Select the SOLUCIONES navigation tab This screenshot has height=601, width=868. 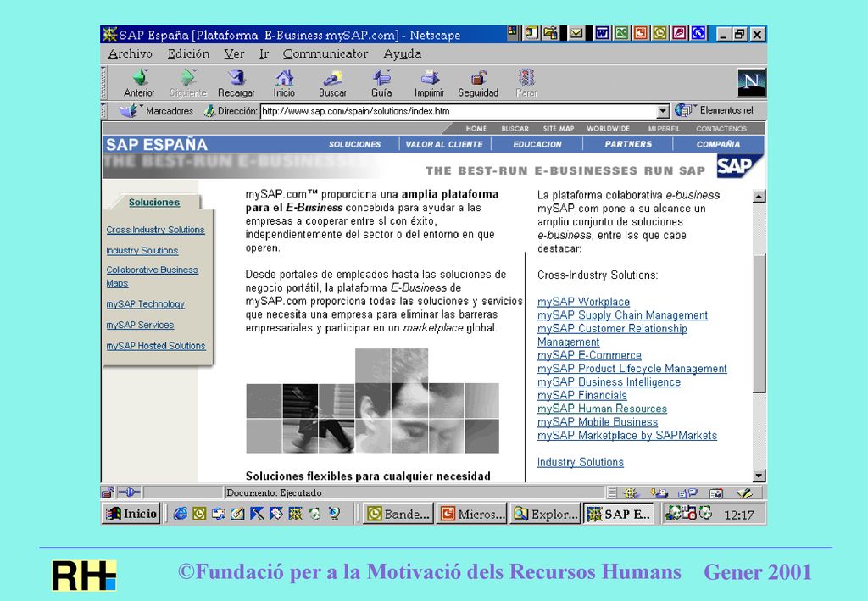(x=355, y=144)
